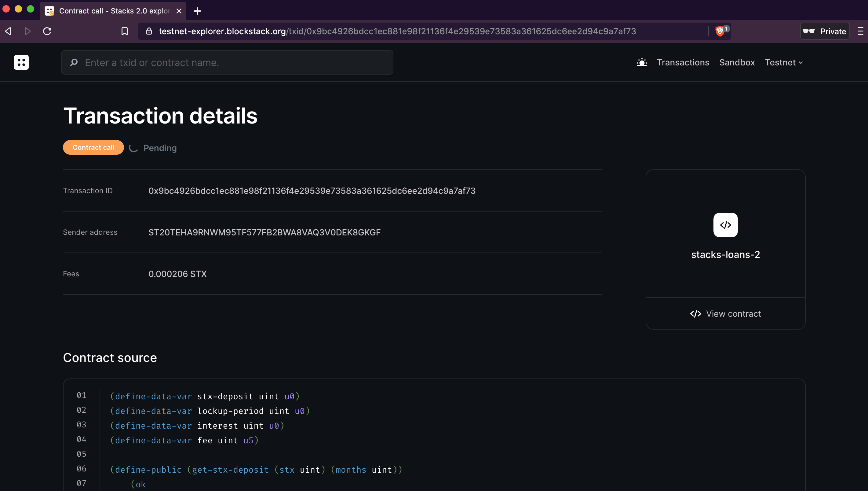
Task: Click the site lock security icon
Action: click(149, 31)
